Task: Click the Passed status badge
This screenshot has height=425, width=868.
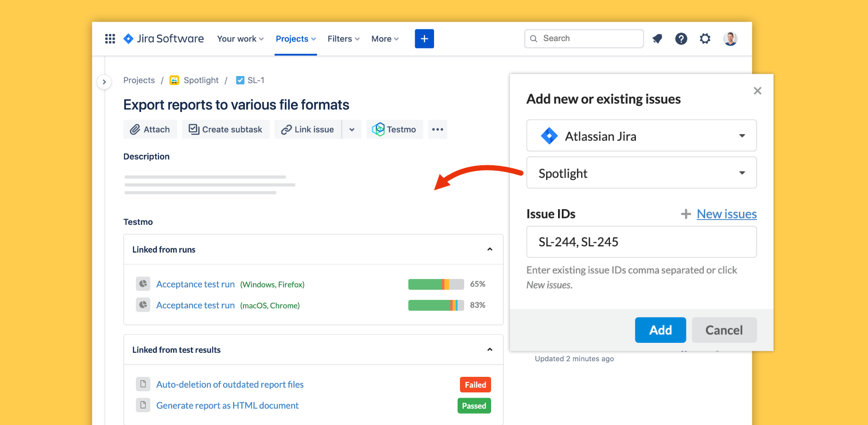Action: pos(474,406)
